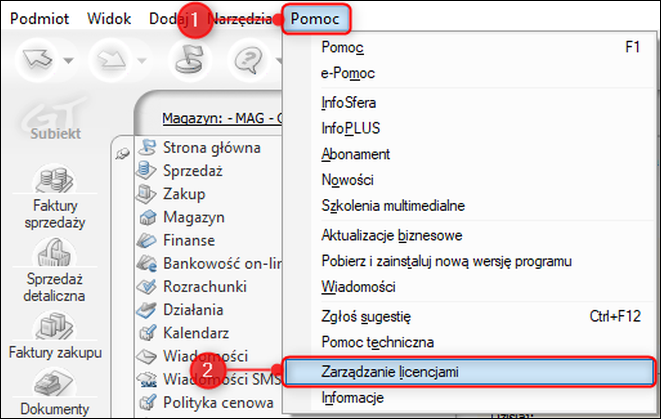Click the pin icon beside the module list

coord(123,153)
